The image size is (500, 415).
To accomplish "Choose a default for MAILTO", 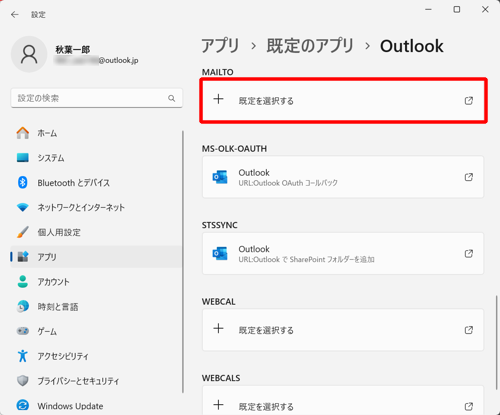I will point(343,100).
